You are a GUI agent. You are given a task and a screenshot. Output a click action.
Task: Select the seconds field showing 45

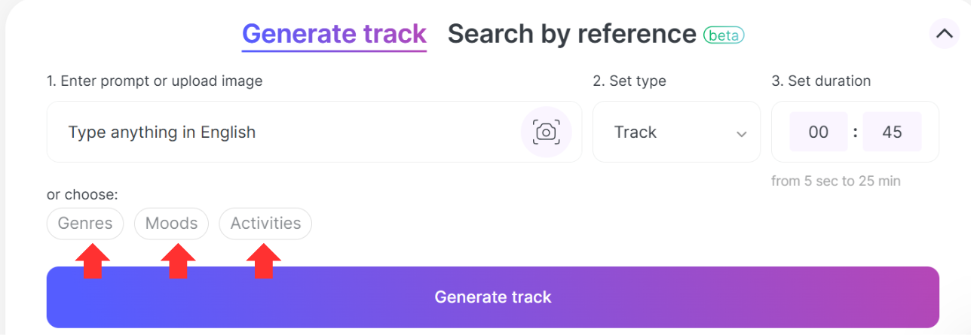892,132
